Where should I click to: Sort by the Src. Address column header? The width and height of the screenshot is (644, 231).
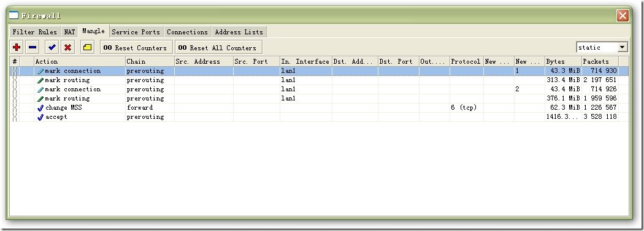point(204,61)
